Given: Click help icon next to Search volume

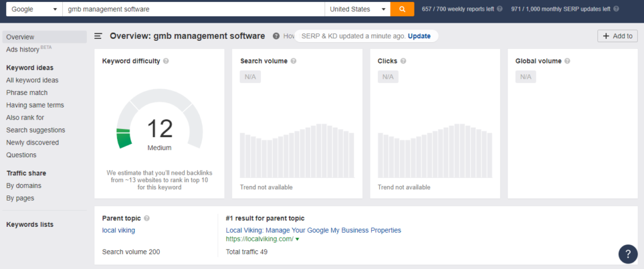Looking at the screenshot, I should [x=294, y=61].
